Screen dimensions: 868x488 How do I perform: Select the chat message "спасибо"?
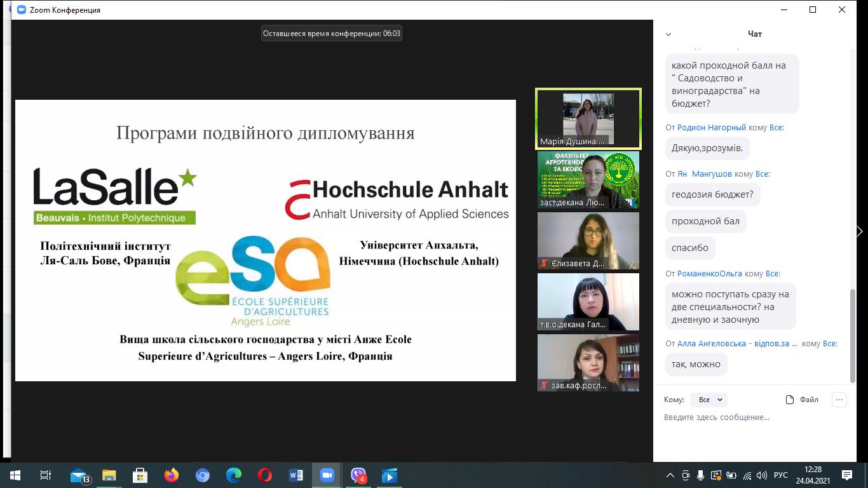point(690,248)
